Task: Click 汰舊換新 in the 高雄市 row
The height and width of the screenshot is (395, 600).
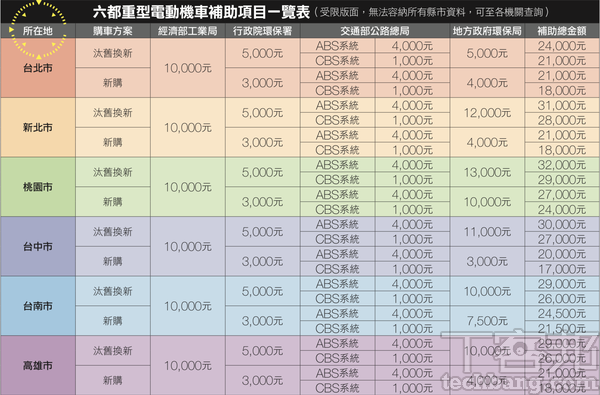Action: [x=112, y=351]
